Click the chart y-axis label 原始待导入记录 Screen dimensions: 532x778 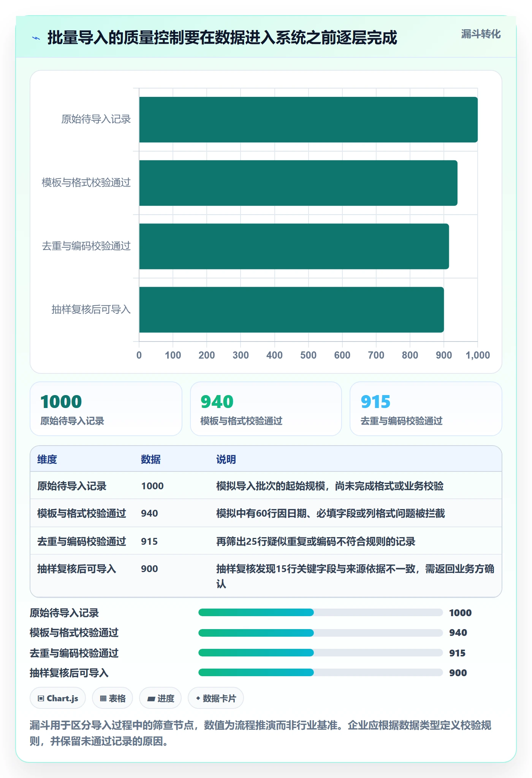96,119
